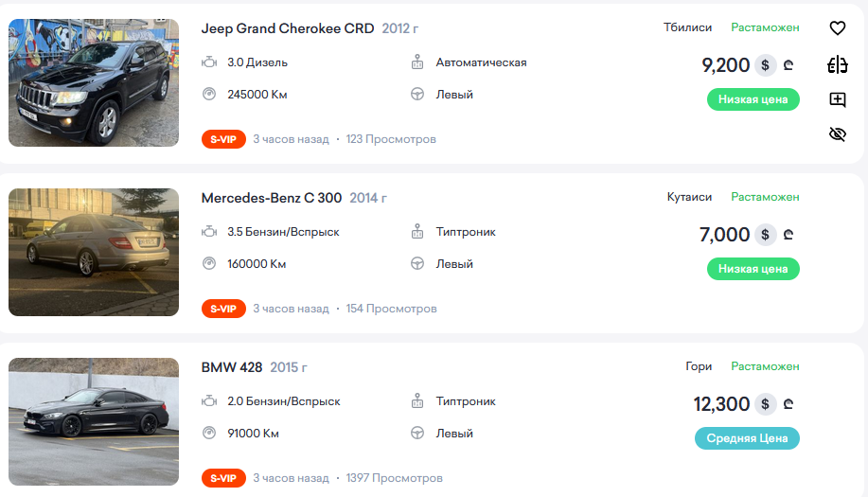
Task: Hide the Jeep Grand Cherokee listing
Action: [837, 134]
